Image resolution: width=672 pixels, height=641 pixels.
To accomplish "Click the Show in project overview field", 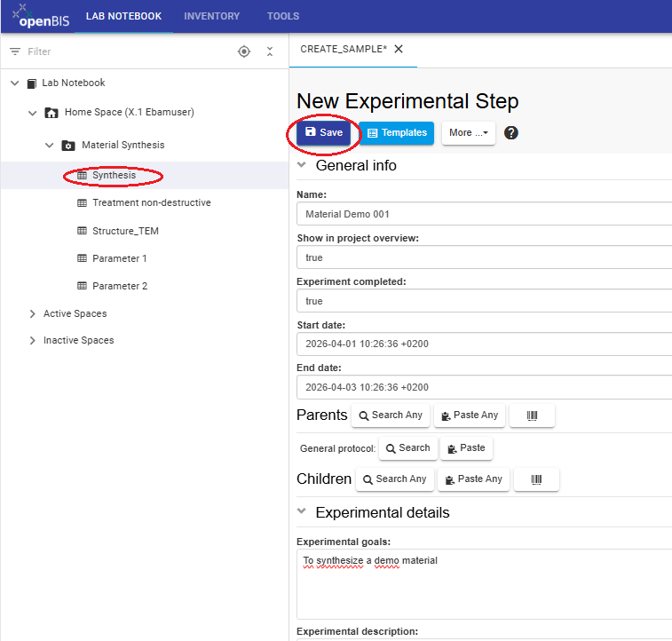I will (485, 257).
